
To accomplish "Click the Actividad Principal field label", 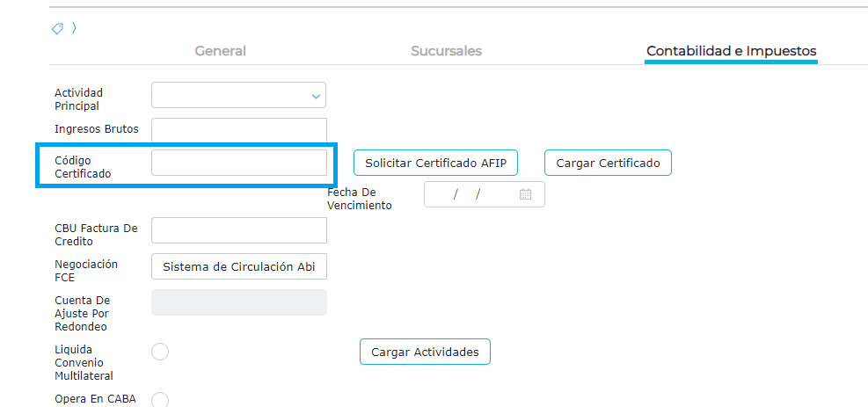I will click(x=78, y=98).
